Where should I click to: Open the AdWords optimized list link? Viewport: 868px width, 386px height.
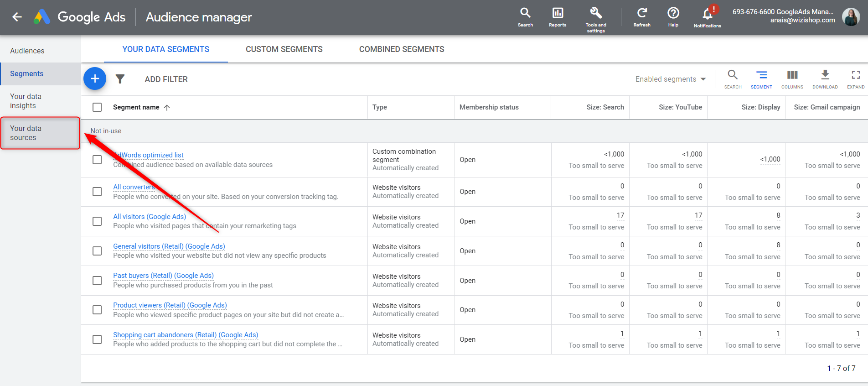(x=148, y=155)
